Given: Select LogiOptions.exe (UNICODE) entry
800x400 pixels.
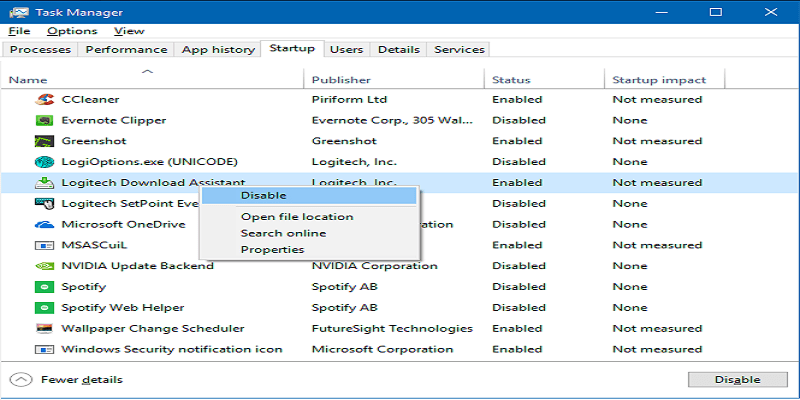Looking at the screenshot, I should coord(149,162).
